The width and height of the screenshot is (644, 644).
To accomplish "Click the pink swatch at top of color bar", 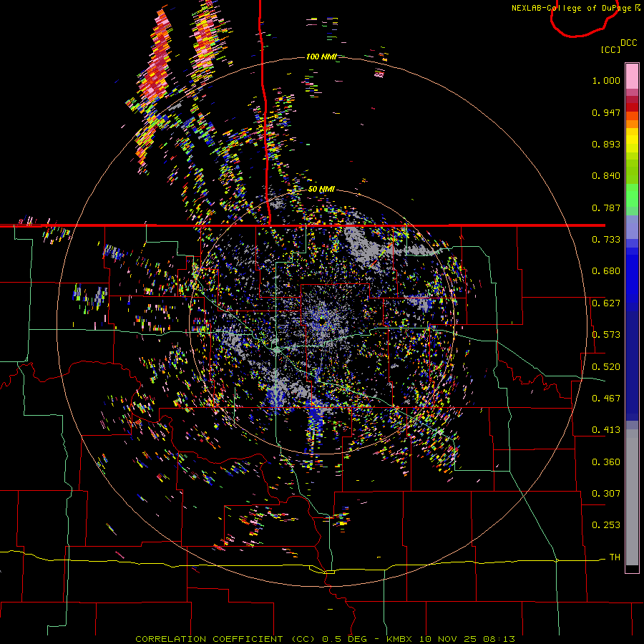I will pos(632,76).
